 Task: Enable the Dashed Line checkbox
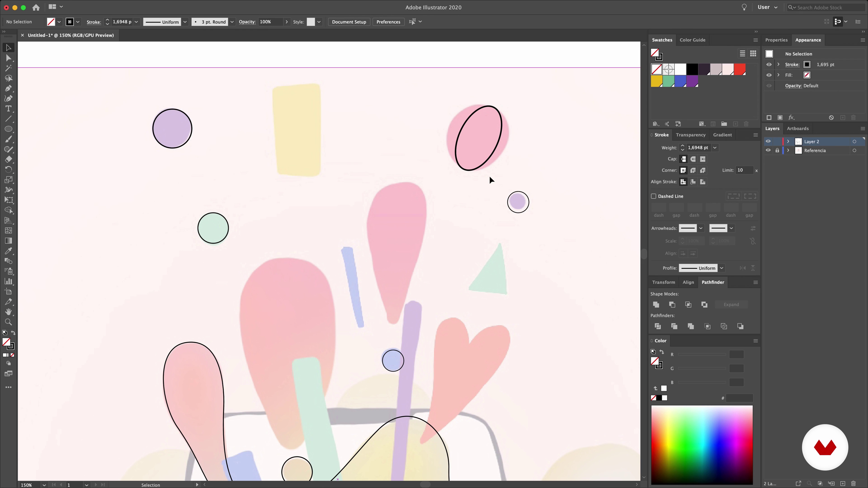point(654,196)
